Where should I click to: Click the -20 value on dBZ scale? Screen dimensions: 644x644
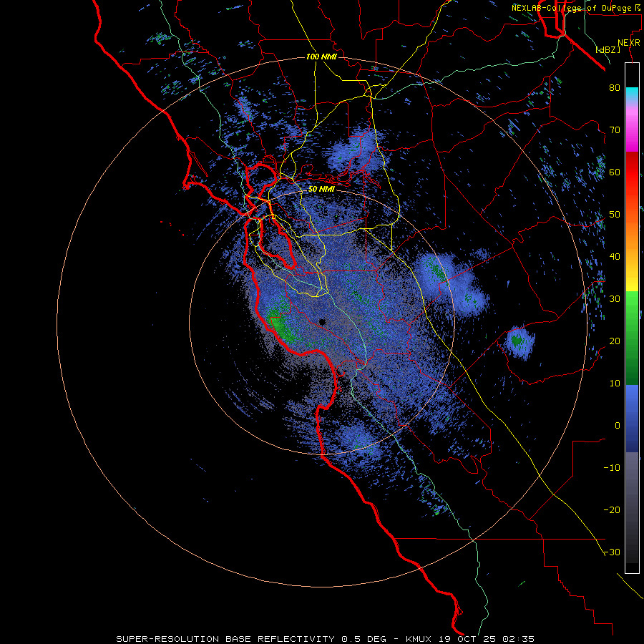[x=612, y=509]
